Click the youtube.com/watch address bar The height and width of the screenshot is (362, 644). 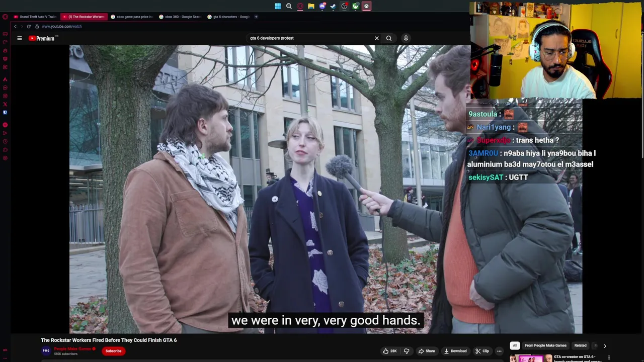coord(61,26)
